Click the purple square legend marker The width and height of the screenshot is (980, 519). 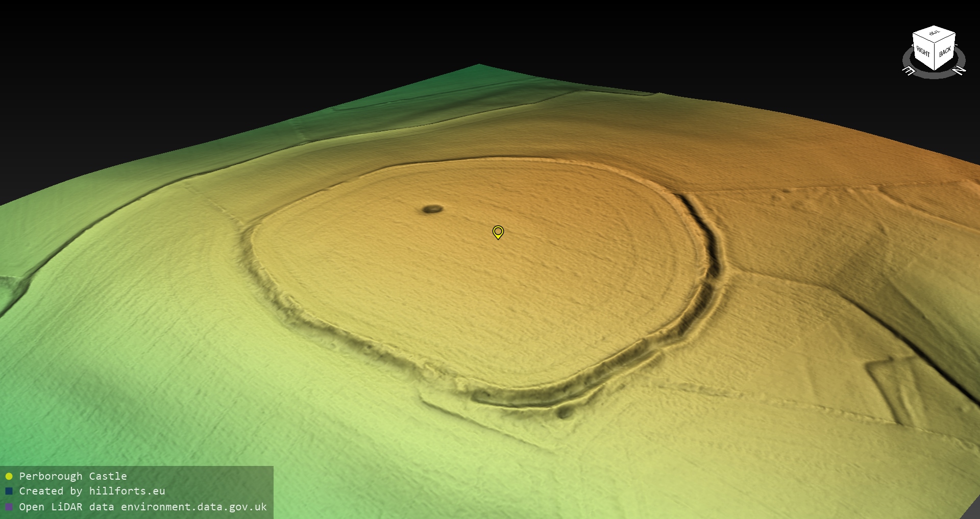point(9,507)
